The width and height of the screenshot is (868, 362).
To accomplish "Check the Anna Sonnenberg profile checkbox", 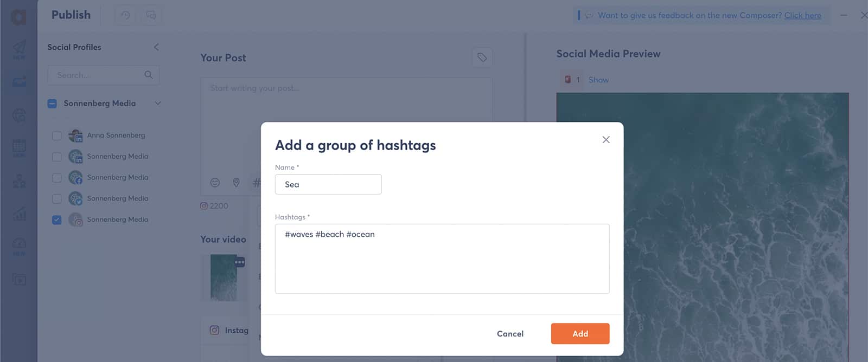I will point(56,135).
